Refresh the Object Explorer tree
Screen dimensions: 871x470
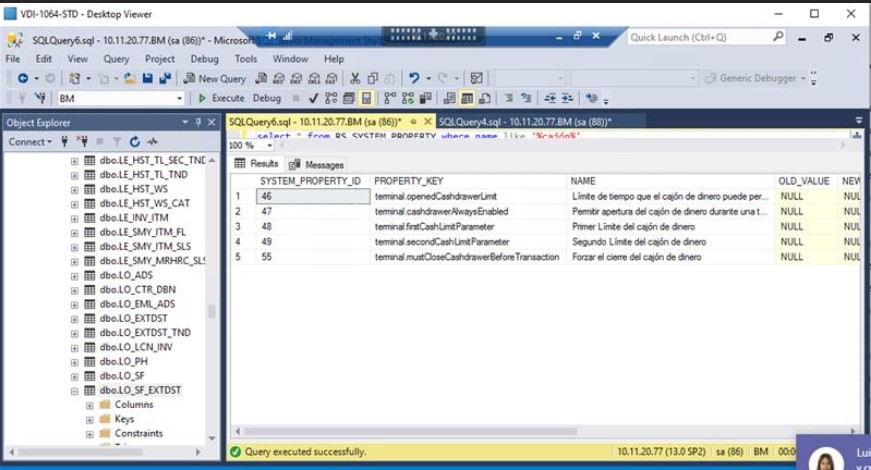pyautogui.click(x=134, y=142)
